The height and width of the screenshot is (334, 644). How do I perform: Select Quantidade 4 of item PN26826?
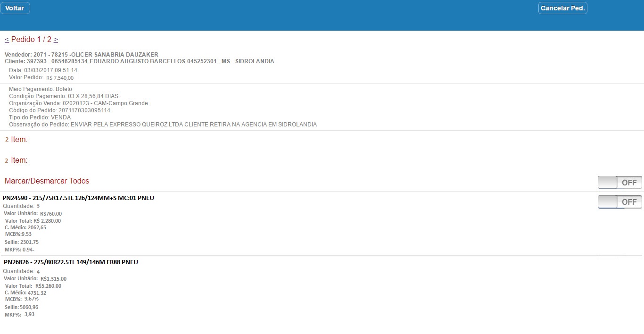[x=21, y=271]
